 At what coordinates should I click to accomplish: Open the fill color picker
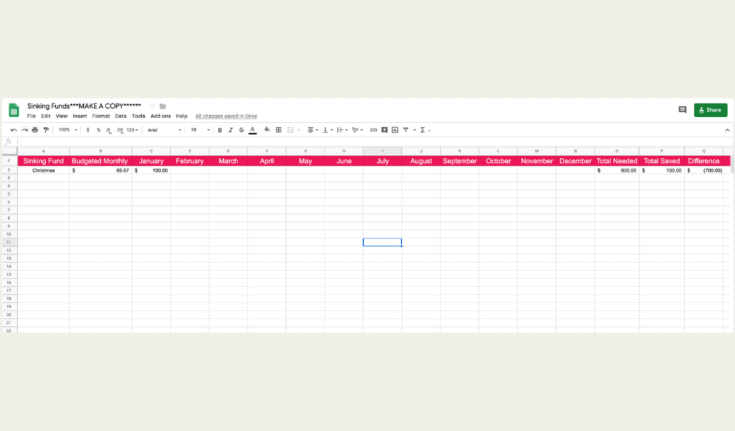pos(267,130)
